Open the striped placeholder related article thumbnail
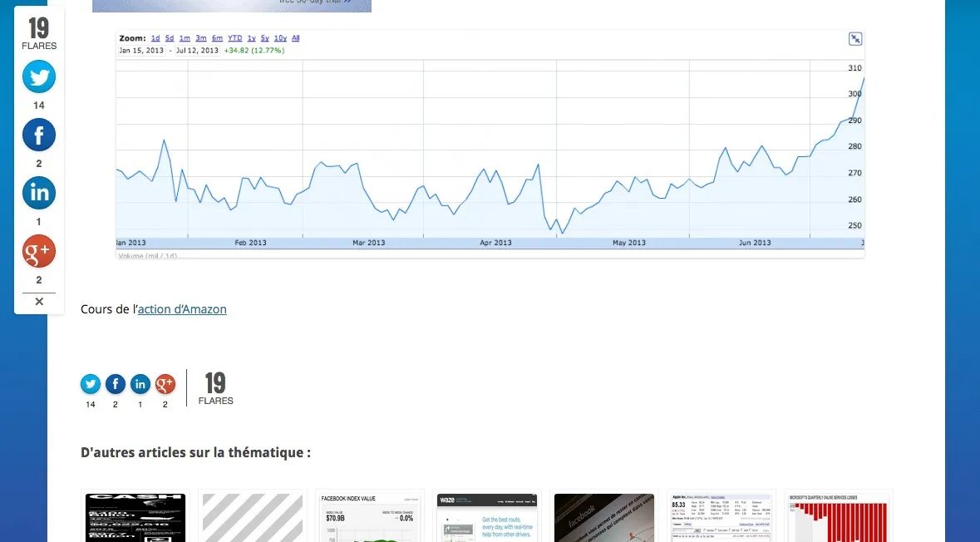The image size is (980, 542). click(x=253, y=518)
